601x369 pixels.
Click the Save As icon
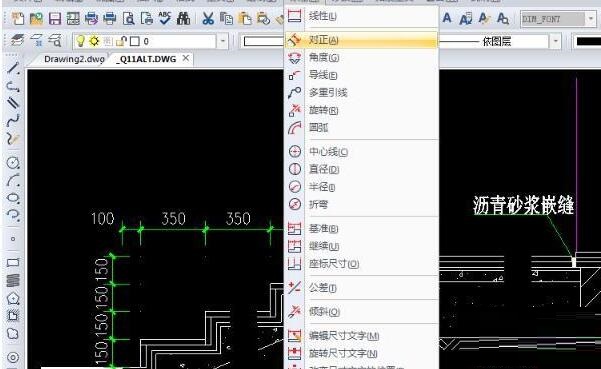(73, 18)
